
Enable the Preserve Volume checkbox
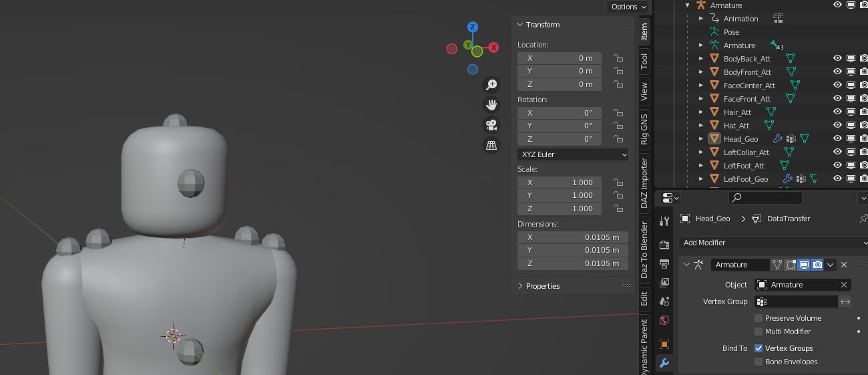pos(758,318)
